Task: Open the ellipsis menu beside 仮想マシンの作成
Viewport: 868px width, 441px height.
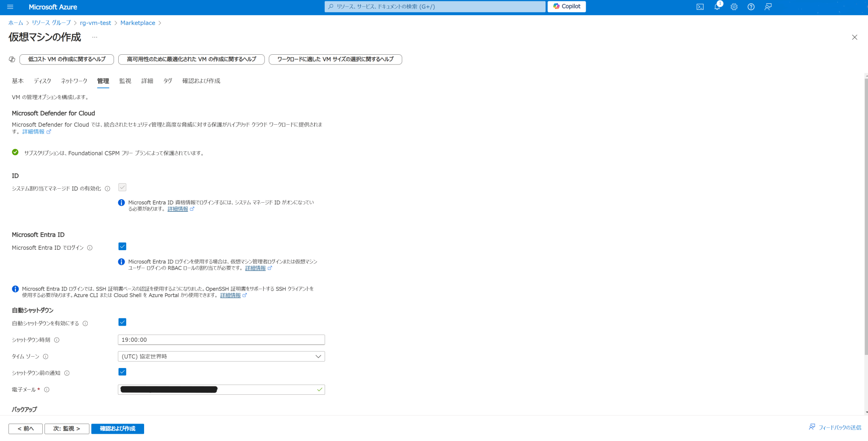Action: [x=94, y=37]
